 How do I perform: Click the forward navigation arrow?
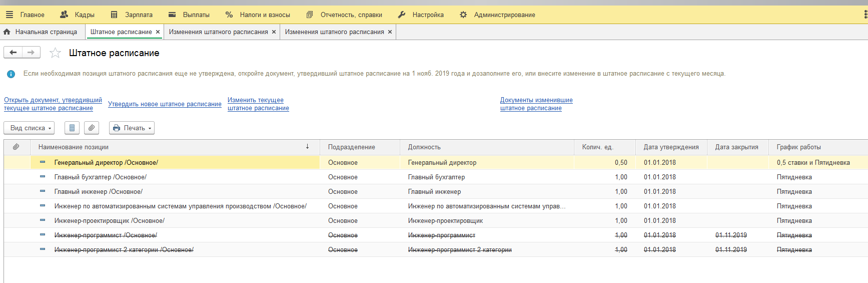[x=31, y=53]
